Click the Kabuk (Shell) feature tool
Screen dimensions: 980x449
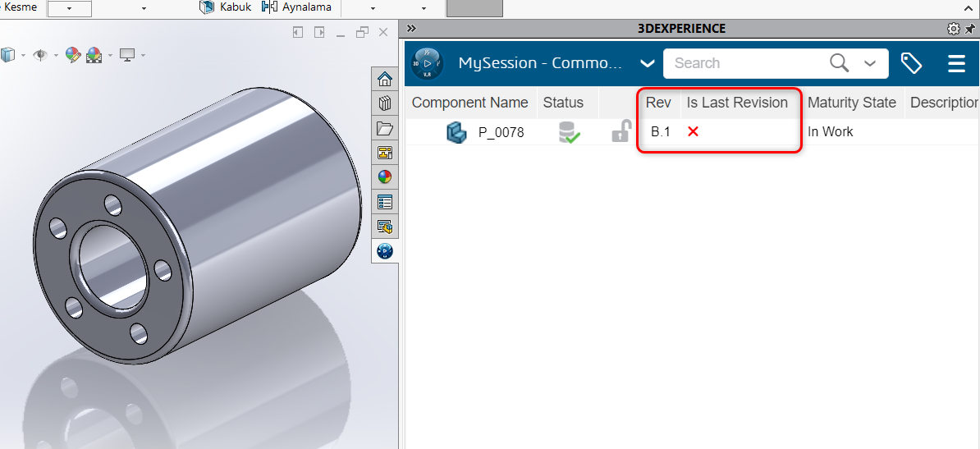pos(225,7)
